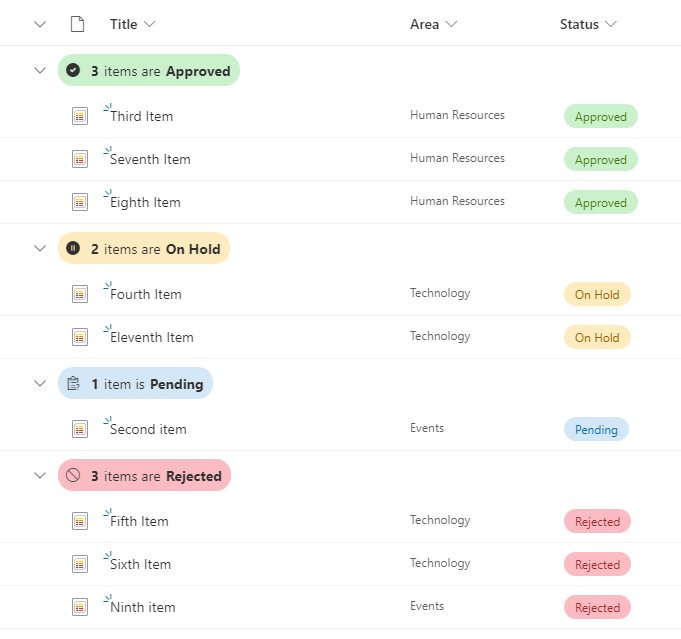This screenshot has width=681, height=639.
Task: Click the On Hold status pill for Fourth Item
Action: tap(597, 294)
